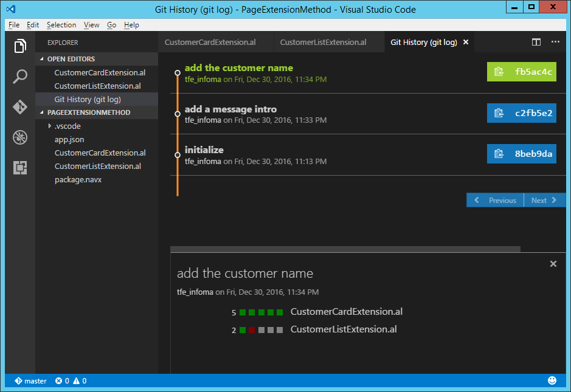
Task: Open the Search panel in the activity bar
Action: (20, 77)
